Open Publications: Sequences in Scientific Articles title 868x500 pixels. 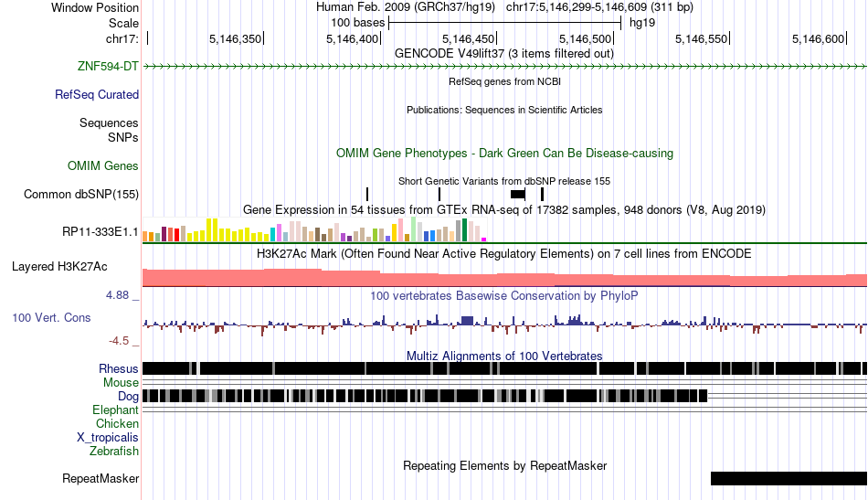point(504,110)
